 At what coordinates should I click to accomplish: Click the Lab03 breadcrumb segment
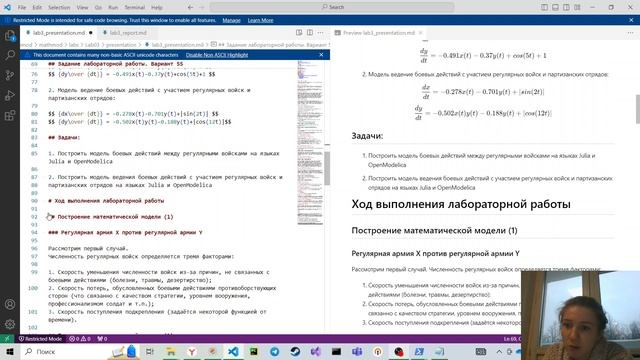92,45
